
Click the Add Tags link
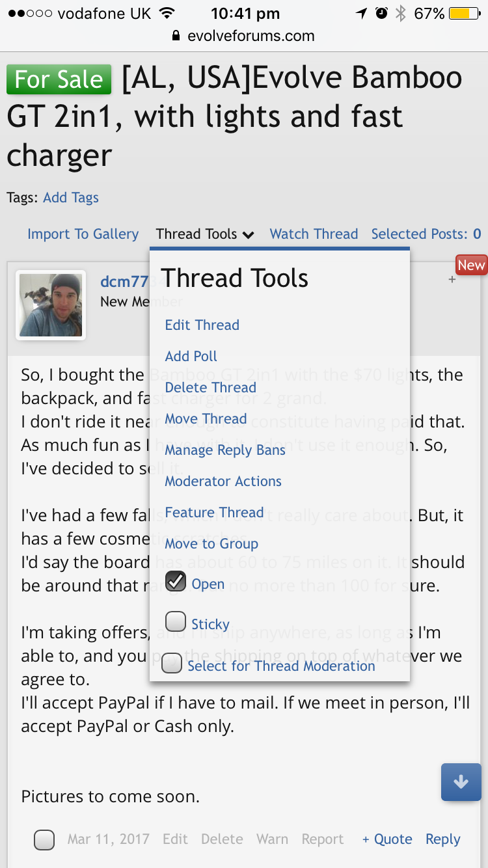coord(71,197)
